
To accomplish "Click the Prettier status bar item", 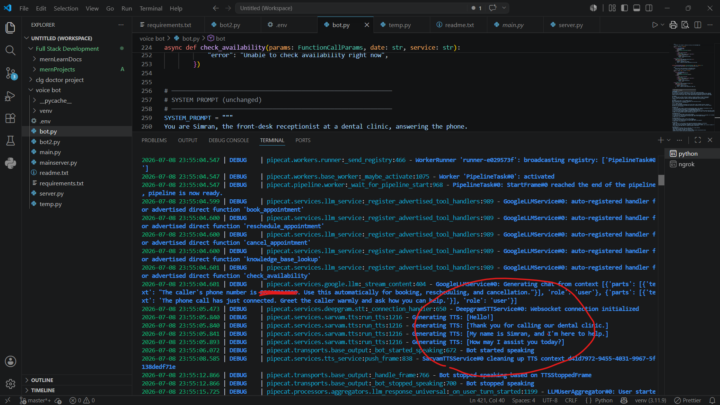I will pyautogui.click(x=688, y=400).
